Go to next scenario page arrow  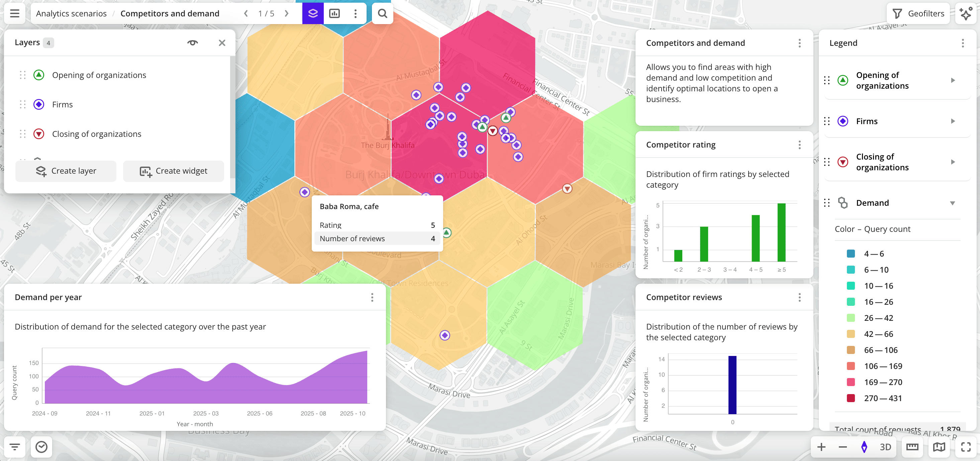[286, 14]
